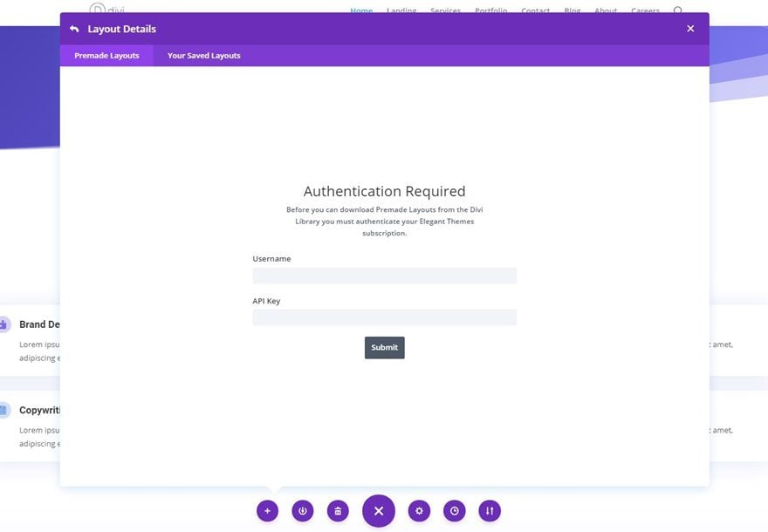Open editing history clock icon
Screen dimensions: 768x532
(455, 511)
